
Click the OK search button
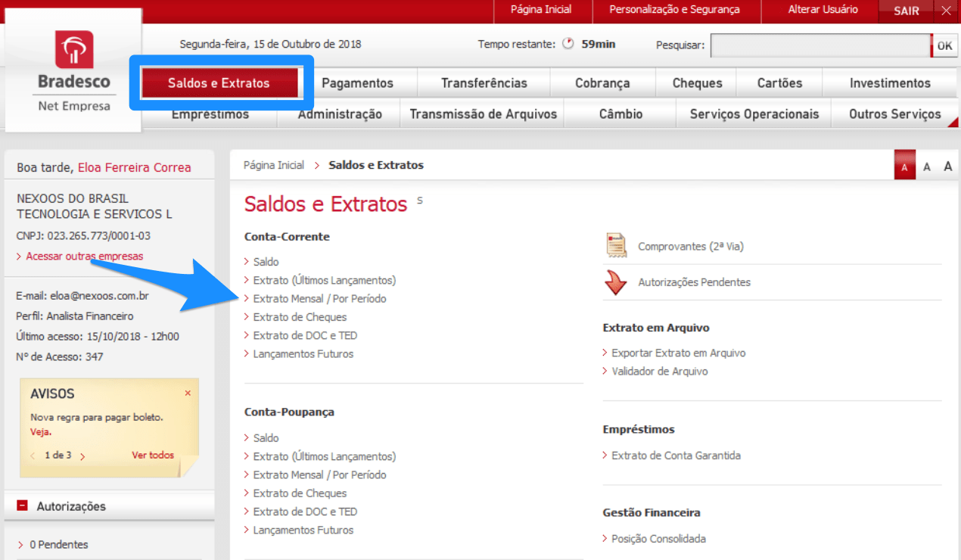(x=944, y=45)
